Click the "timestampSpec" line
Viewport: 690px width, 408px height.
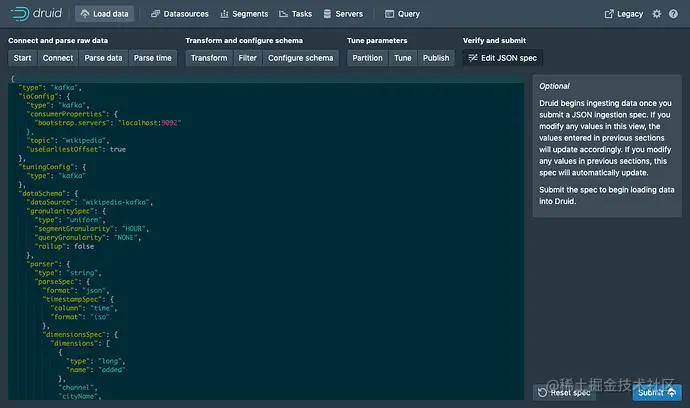point(78,299)
